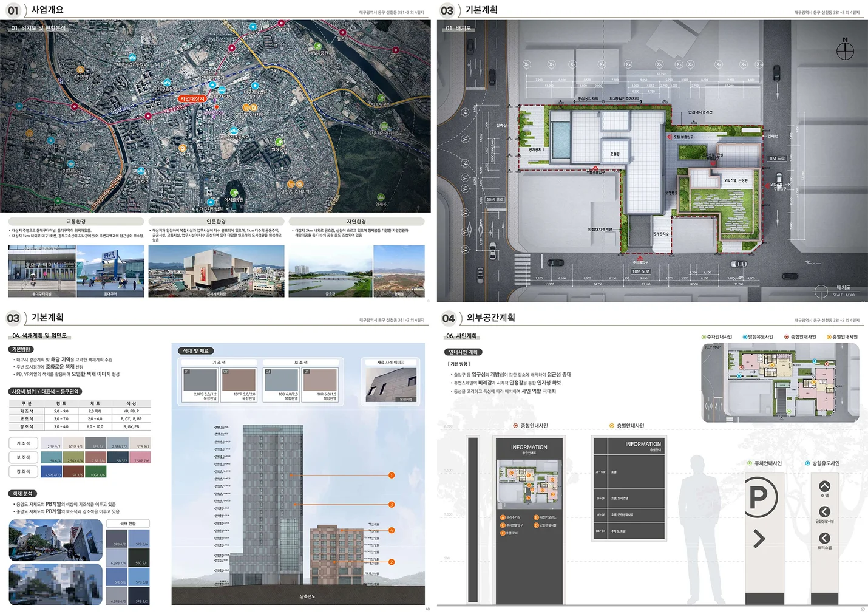Click the orange D icon on the information sign legend
The width and height of the screenshot is (868, 614).
[536, 525]
